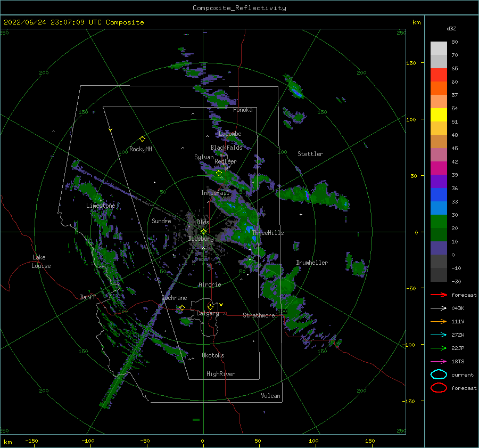Click the Calgary city label

(208, 313)
